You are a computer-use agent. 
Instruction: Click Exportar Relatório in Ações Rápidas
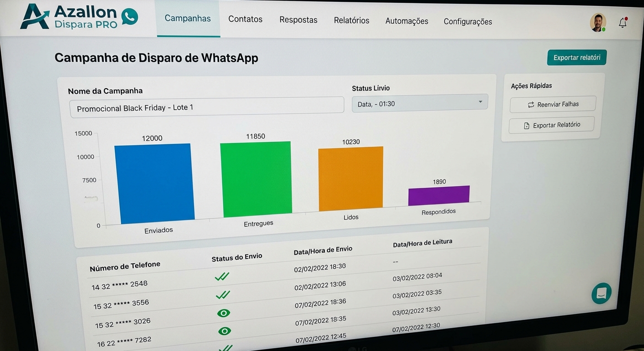[x=552, y=125]
